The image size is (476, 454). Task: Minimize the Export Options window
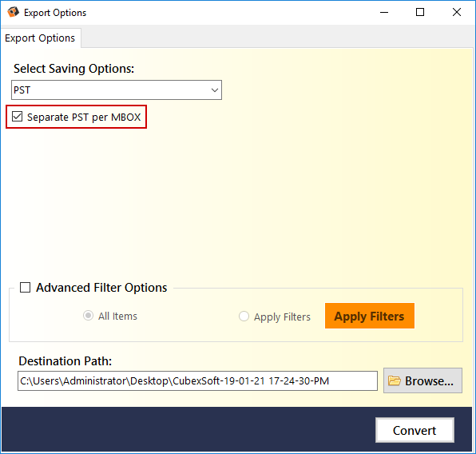(x=384, y=13)
